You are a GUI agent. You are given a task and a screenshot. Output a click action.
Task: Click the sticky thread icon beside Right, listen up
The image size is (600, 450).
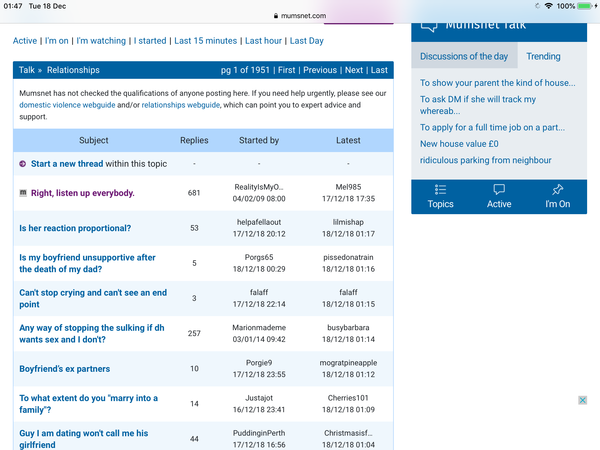[x=23, y=193]
